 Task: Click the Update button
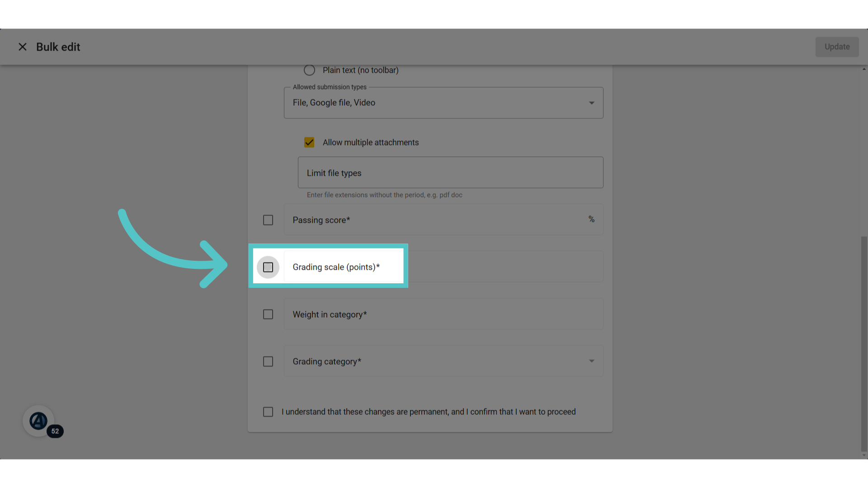point(837,47)
